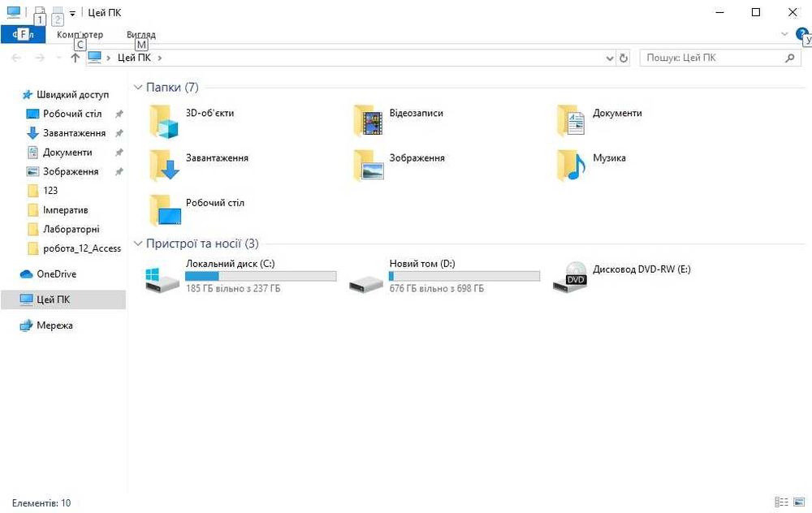
Task: Select the Завантаження folder icon in Папки
Action: [164, 166]
